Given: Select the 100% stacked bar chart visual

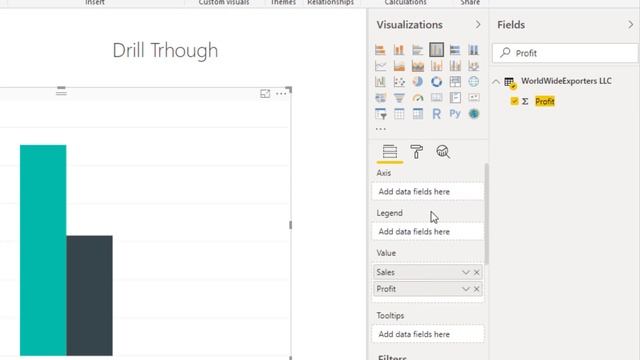Looking at the screenshot, I should pos(455,50).
